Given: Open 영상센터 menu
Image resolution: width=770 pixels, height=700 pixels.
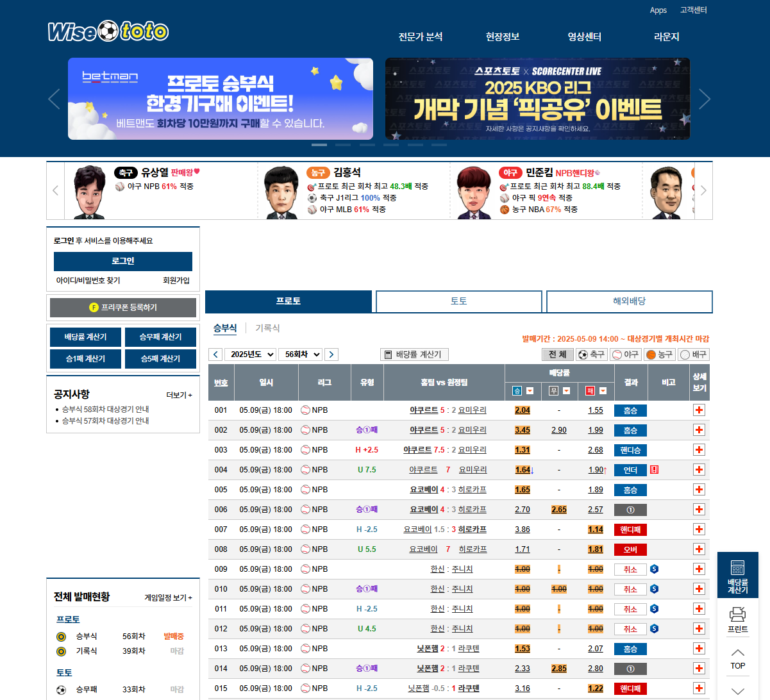Looking at the screenshot, I should (585, 37).
